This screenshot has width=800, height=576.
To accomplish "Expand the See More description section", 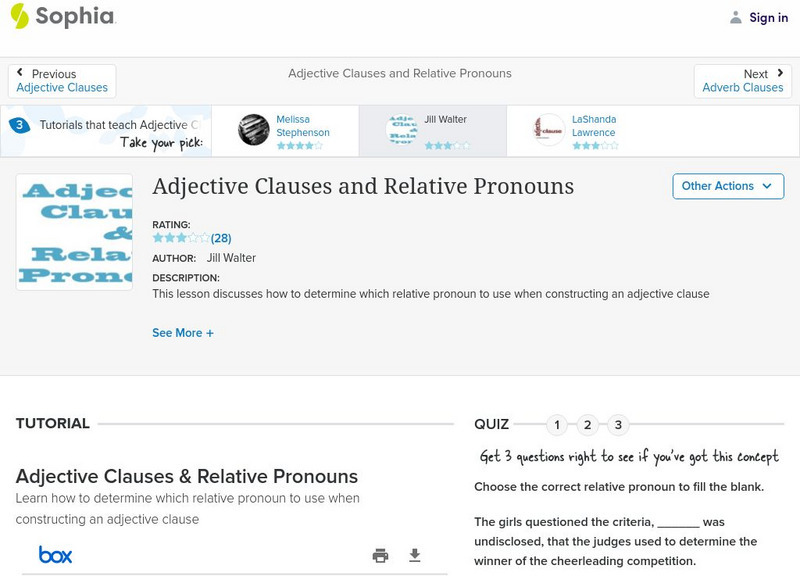I will coord(183,333).
